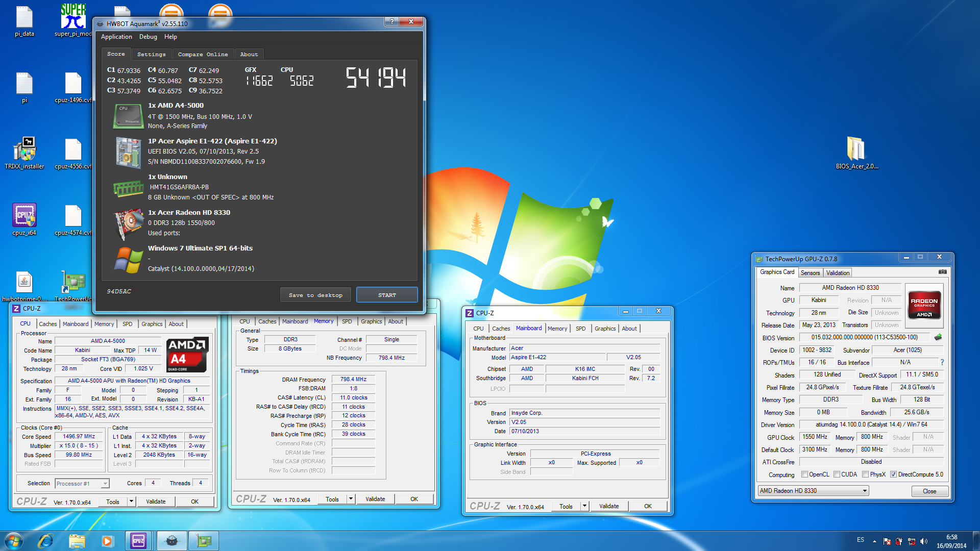Click the network connection tray icon

(911, 541)
